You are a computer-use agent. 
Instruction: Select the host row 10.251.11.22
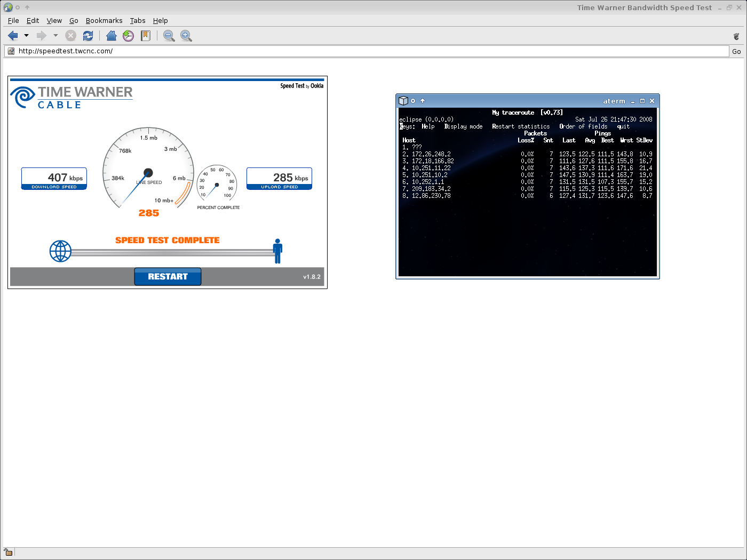coord(527,168)
